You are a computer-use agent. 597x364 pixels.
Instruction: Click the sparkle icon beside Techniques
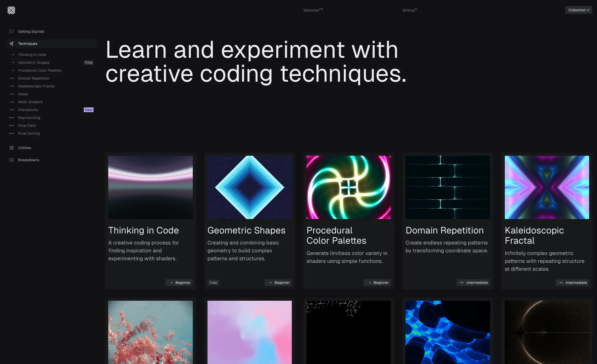[x=12, y=44]
